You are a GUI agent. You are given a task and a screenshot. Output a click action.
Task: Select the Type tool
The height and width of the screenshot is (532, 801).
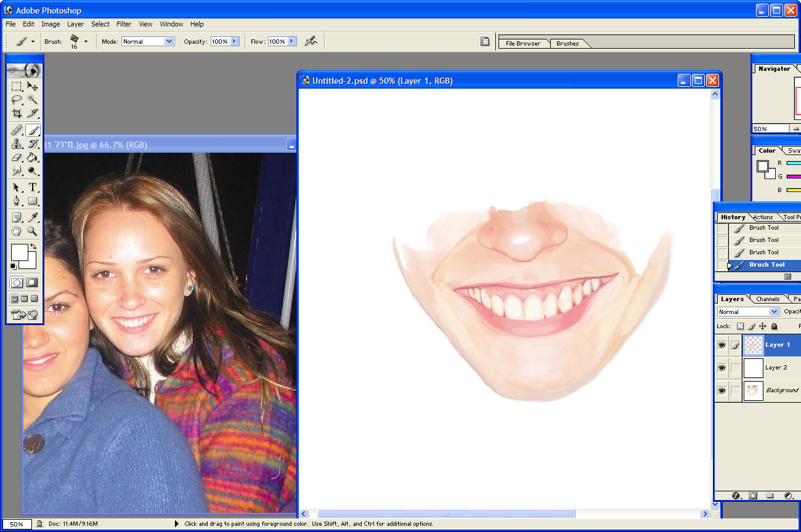33,187
